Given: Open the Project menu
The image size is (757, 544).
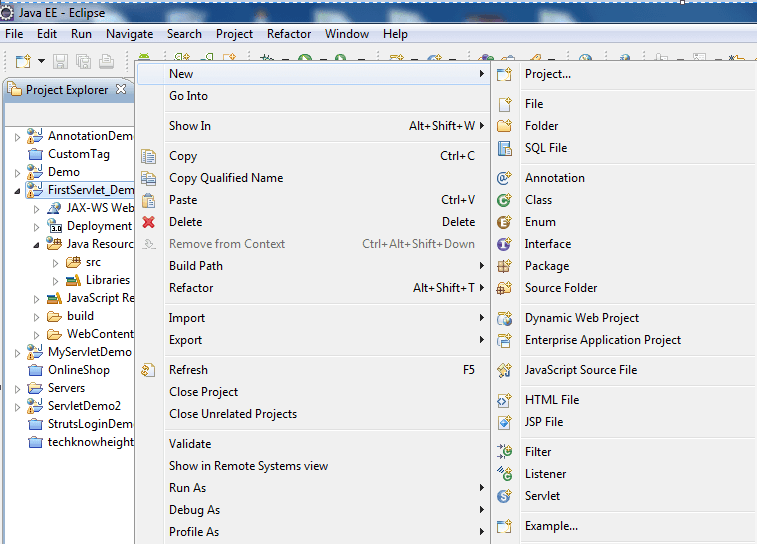Looking at the screenshot, I should pyautogui.click(x=234, y=34).
